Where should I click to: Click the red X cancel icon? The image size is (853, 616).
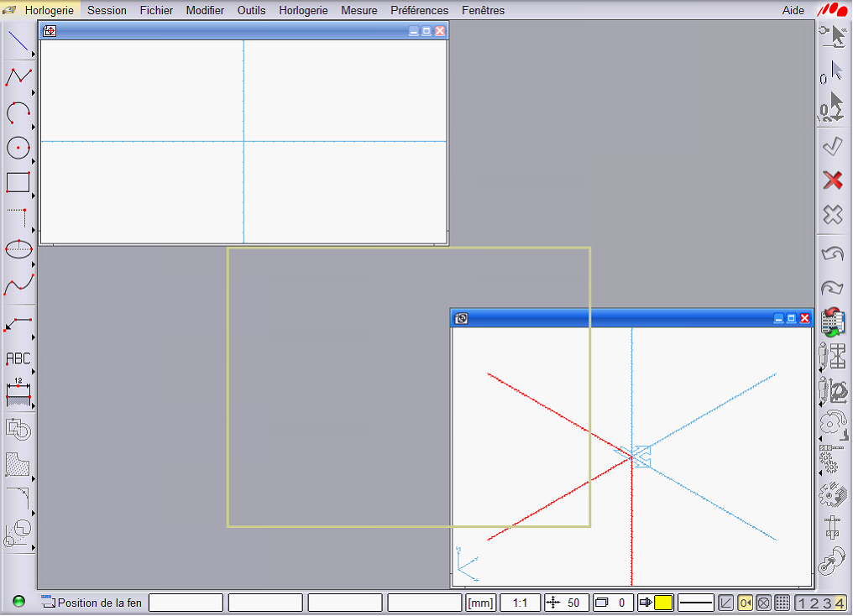pos(832,180)
